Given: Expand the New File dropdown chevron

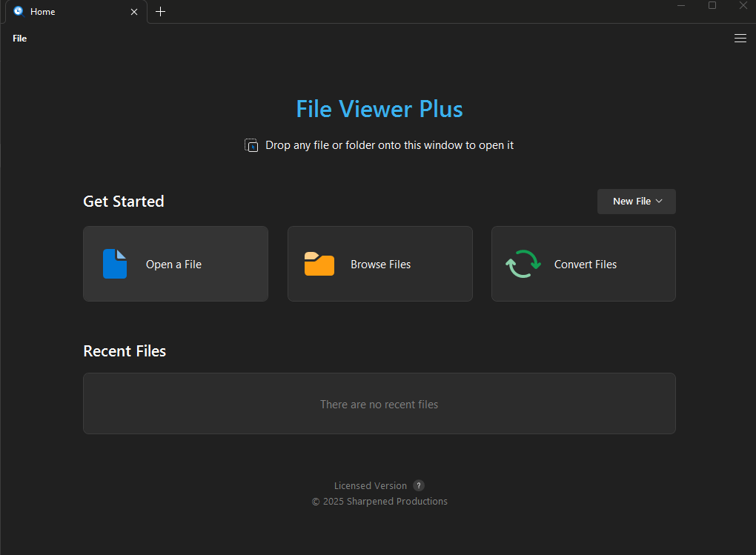Looking at the screenshot, I should point(660,202).
